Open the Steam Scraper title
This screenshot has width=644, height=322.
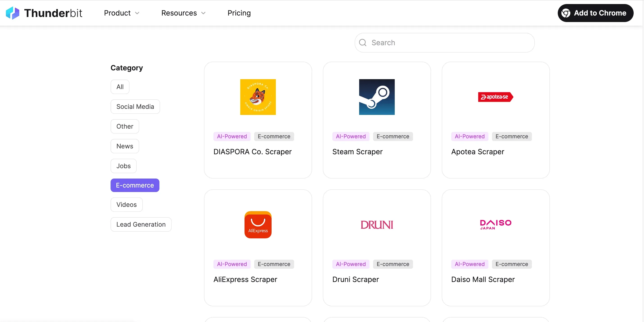point(357,152)
